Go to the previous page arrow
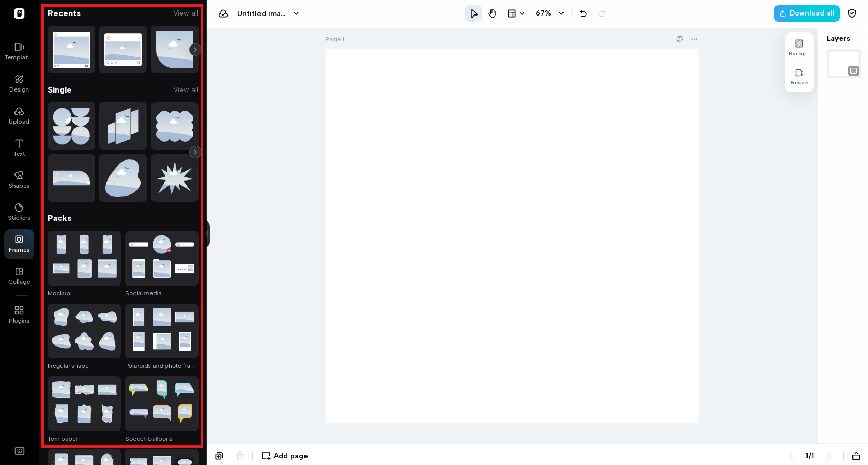The height and width of the screenshot is (465, 868). coord(790,456)
